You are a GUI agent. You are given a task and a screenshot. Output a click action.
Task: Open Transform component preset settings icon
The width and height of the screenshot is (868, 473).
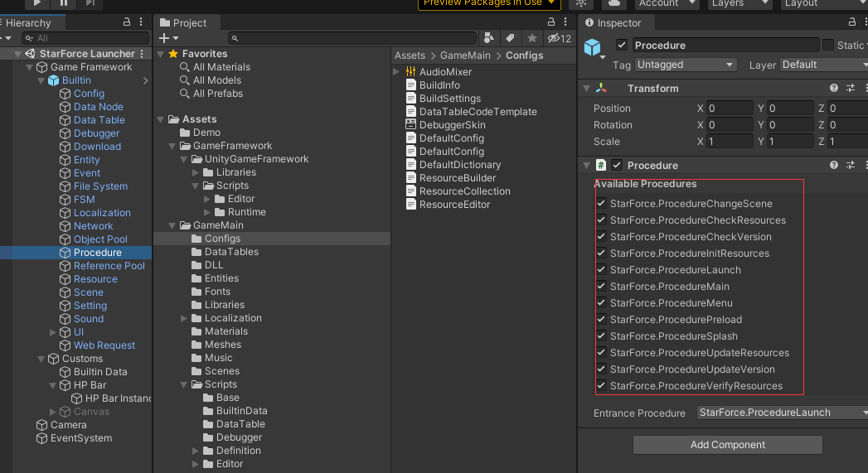coord(851,88)
